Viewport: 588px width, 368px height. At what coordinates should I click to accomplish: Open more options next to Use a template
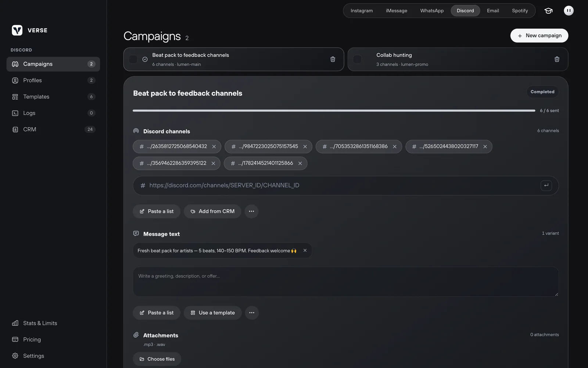coord(252,313)
